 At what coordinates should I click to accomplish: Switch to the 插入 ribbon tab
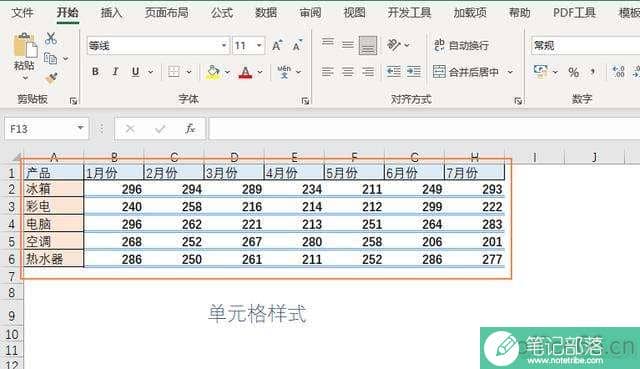point(111,13)
